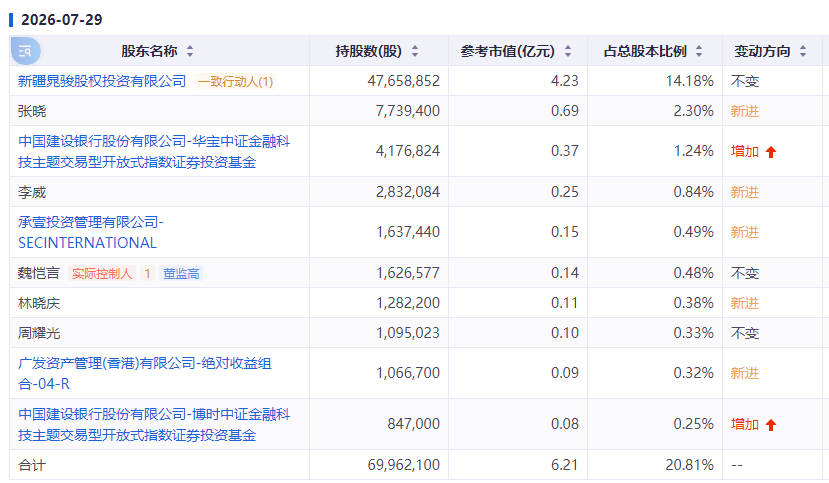Click red up arrow in 华宝中证金融科技 row

click(771, 152)
